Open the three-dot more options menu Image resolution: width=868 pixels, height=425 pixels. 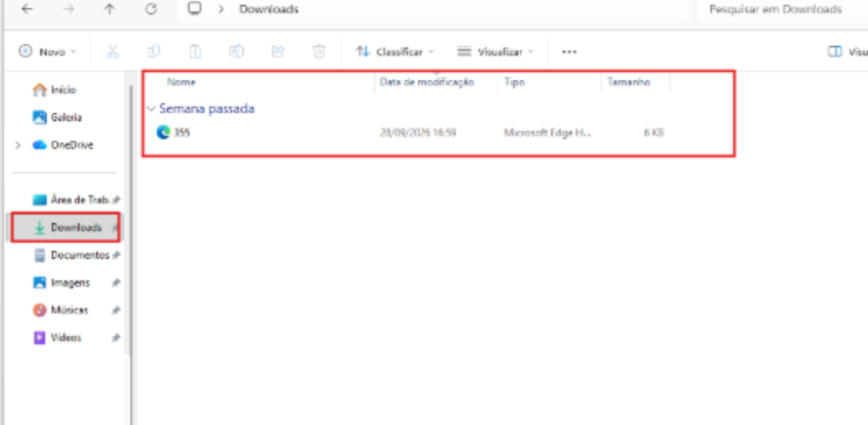(x=569, y=52)
